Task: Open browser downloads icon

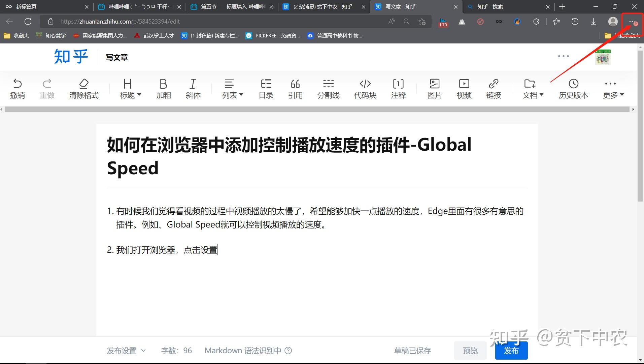Action: click(x=594, y=22)
